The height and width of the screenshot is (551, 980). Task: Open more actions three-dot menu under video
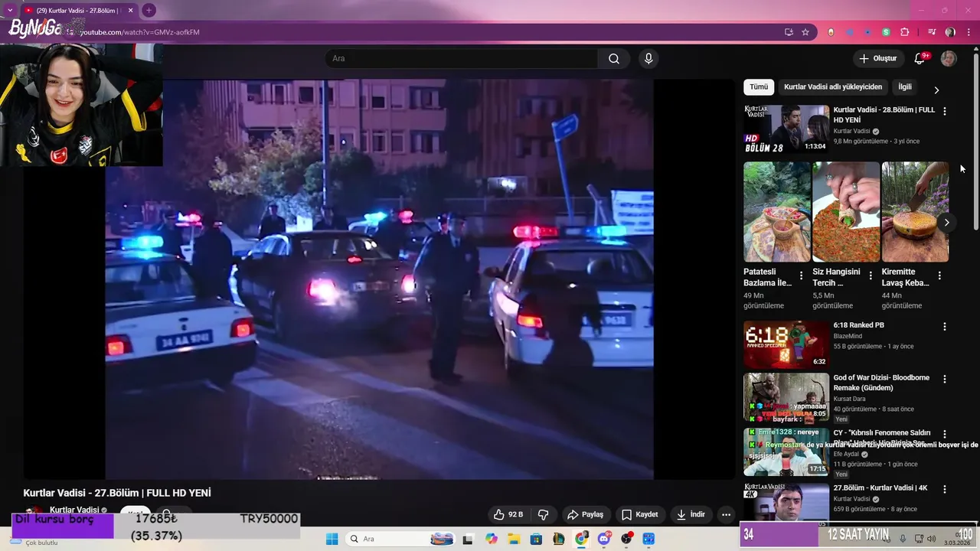(726, 514)
